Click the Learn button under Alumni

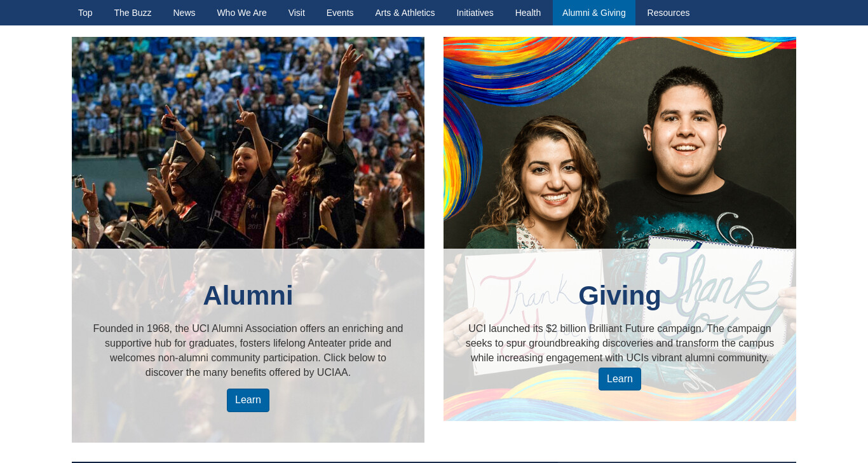[x=248, y=400]
